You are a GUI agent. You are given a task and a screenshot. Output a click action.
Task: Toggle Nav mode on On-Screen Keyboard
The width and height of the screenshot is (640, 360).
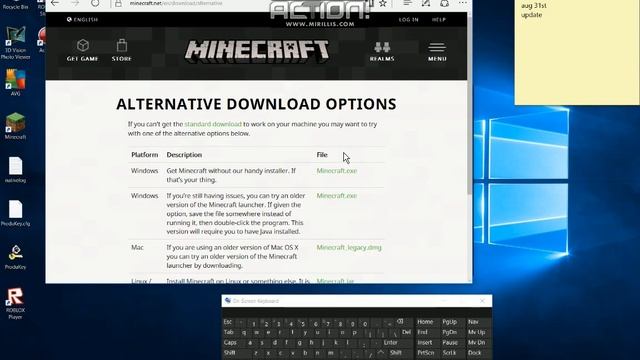tap(473, 322)
